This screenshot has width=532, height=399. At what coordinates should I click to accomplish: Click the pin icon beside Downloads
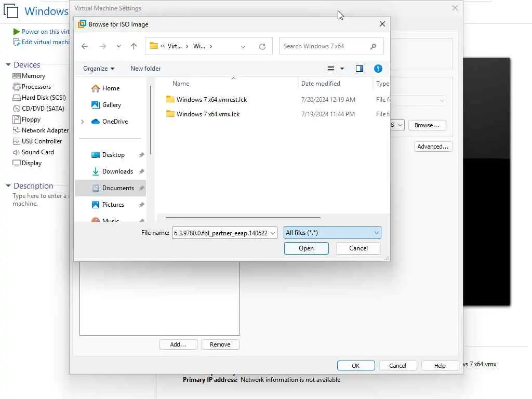coord(141,171)
